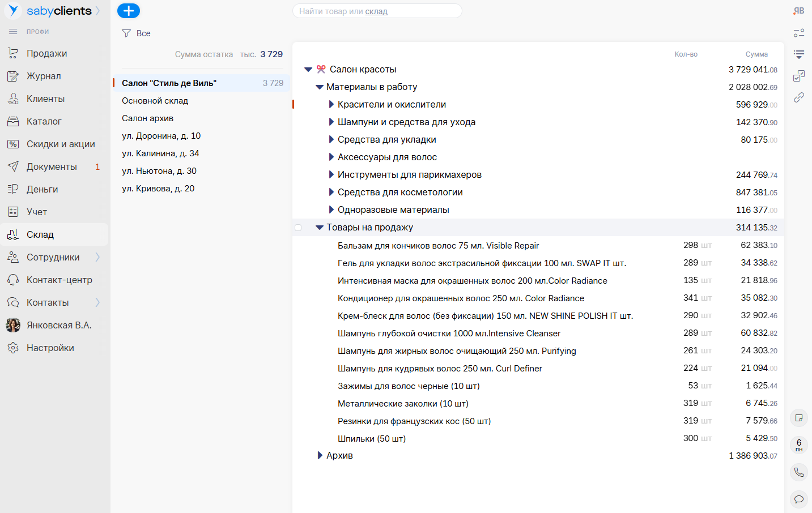Expand the Красители и окислители folder
Viewport: 812px width, 513px height.
point(331,105)
